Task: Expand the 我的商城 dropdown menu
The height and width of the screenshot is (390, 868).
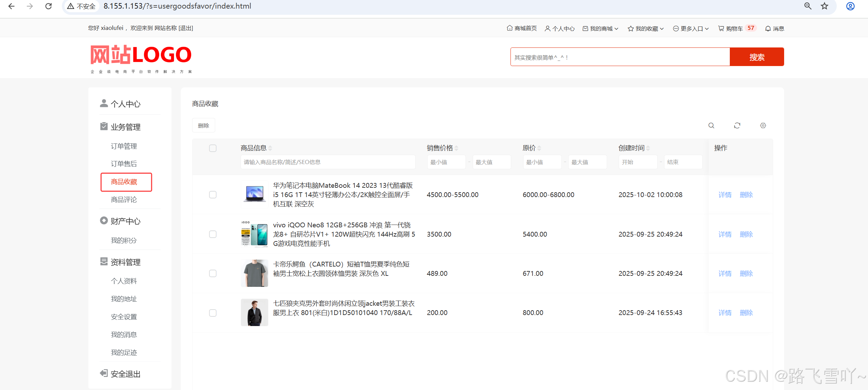Action: (601, 29)
